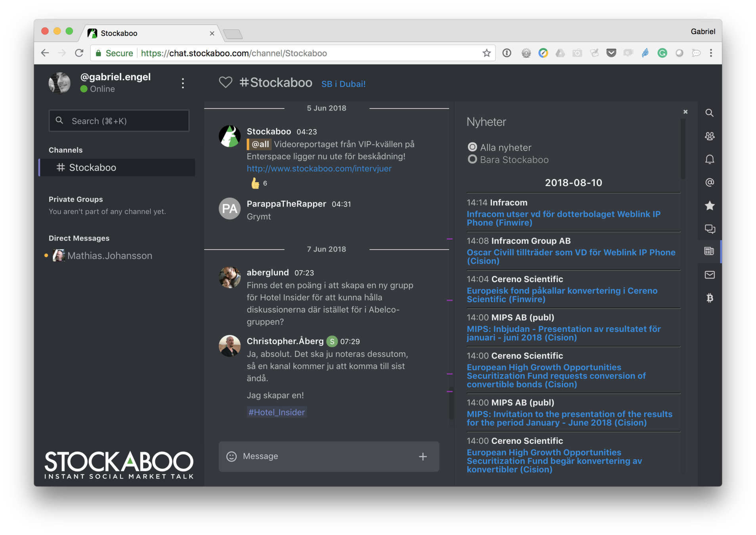Go back in browser history

(x=45, y=53)
